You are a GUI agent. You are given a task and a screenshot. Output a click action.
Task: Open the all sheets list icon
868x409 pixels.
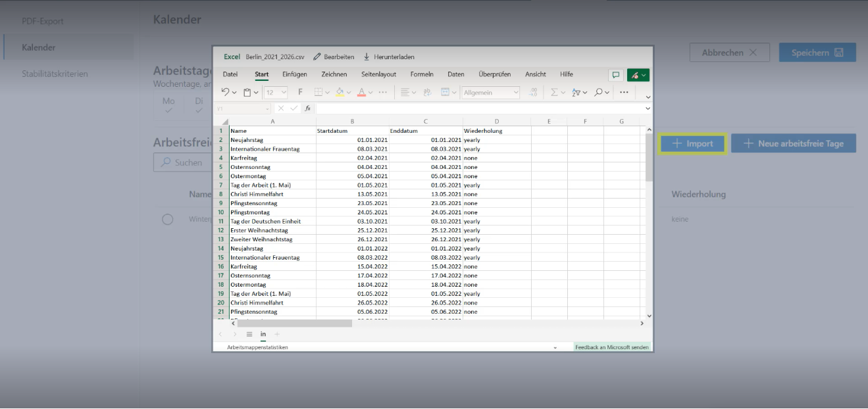pyautogui.click(x=249, y=334)
